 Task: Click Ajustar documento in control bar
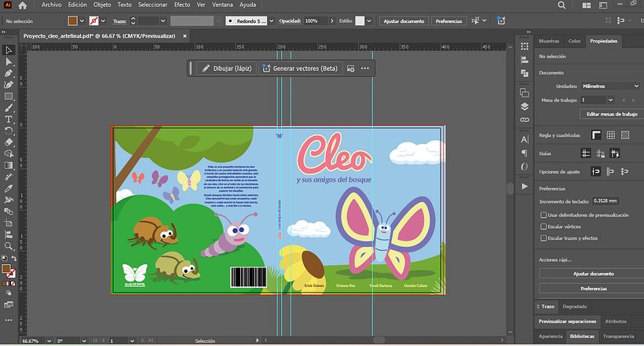coord(404,21)
